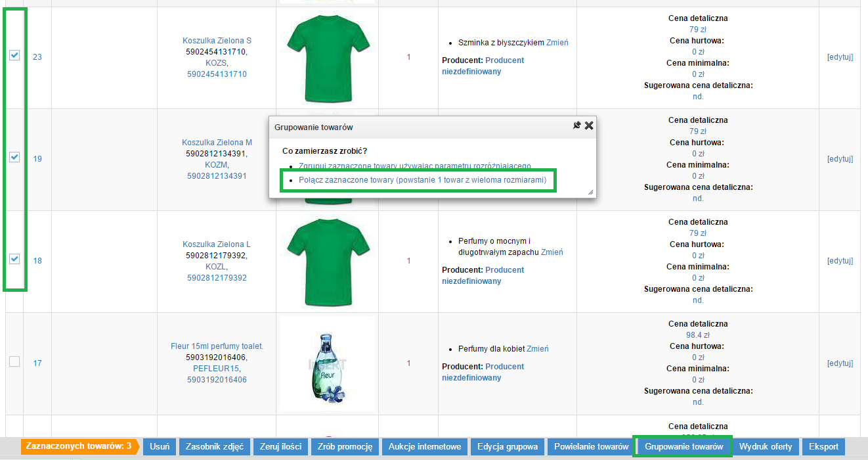Select the checkbox for product 17
This screenshot has width=868, height=460.
pyautogui.click(x=14, y=361)
